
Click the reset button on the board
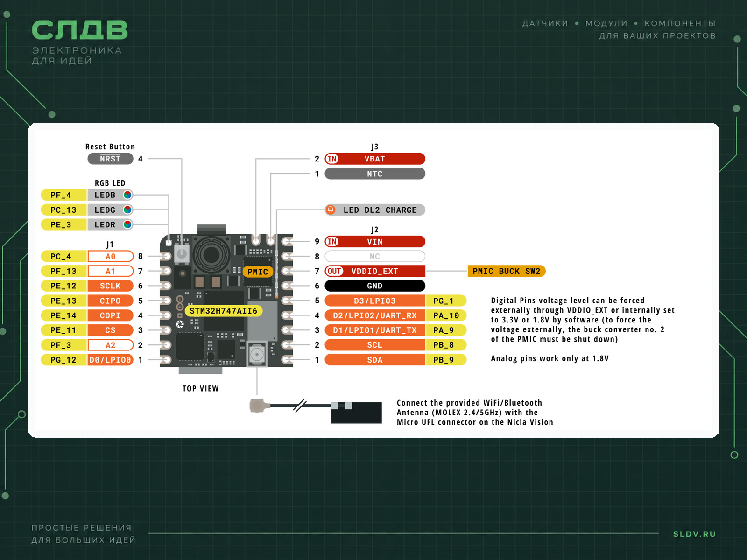(x=182, y=254)
